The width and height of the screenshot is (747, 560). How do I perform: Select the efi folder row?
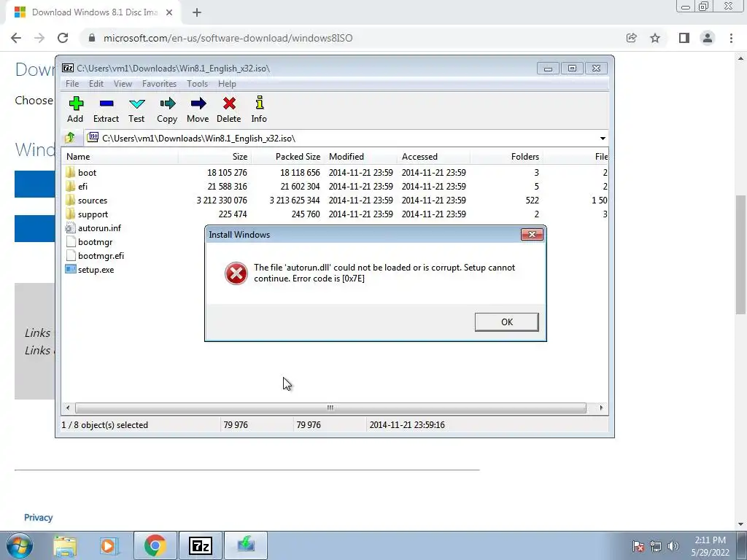point(336,186)
